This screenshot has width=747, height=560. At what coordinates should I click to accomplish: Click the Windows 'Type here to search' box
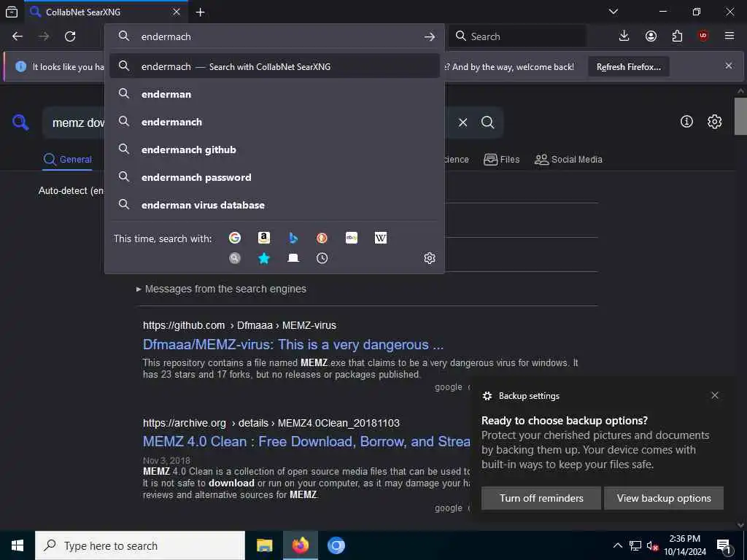coord(140,545)
